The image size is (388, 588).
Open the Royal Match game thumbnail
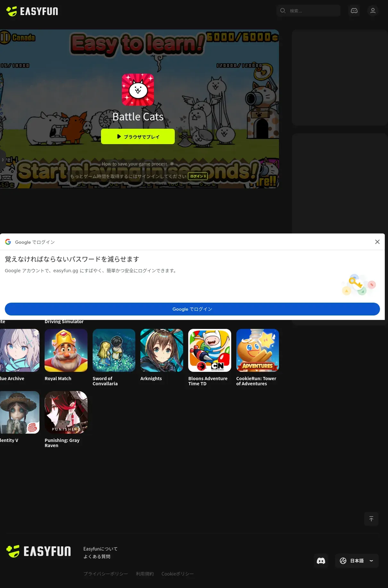click(66, 350)
